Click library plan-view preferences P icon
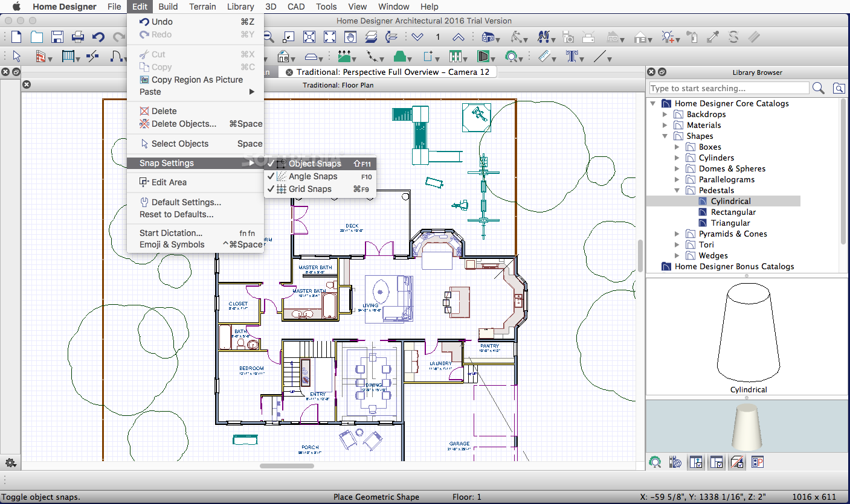850x504 pixels. coord(758,462)
